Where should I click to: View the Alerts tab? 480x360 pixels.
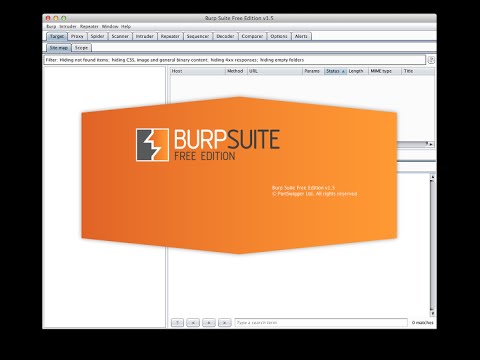point(301,36)
